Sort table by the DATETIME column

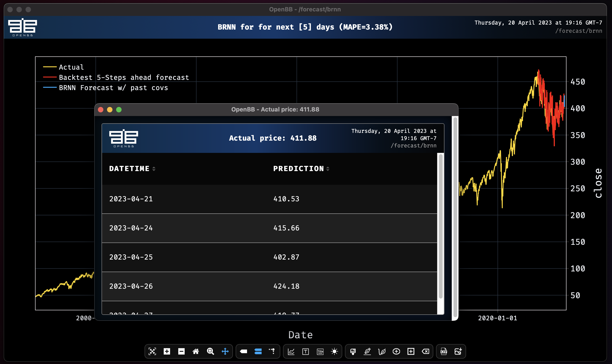133,169
